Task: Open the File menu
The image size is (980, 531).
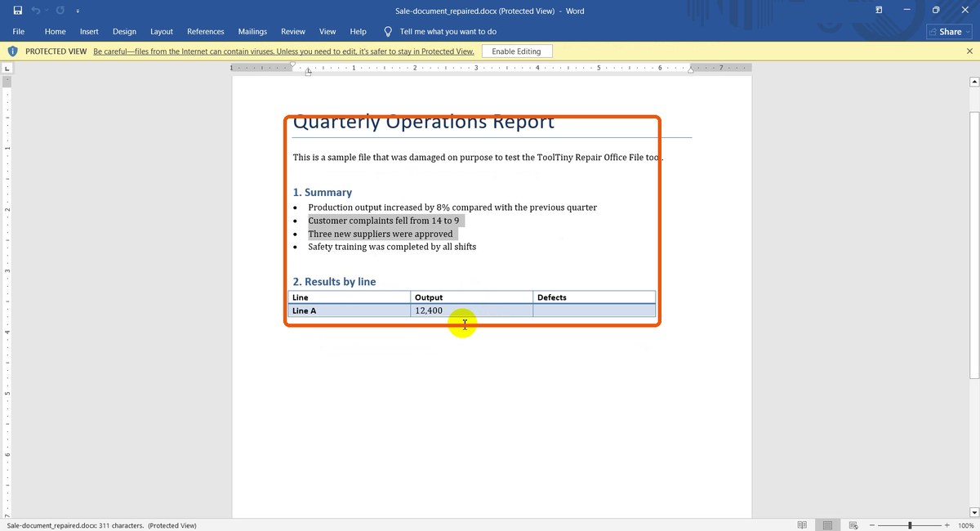Action: (x=19, y=32)
